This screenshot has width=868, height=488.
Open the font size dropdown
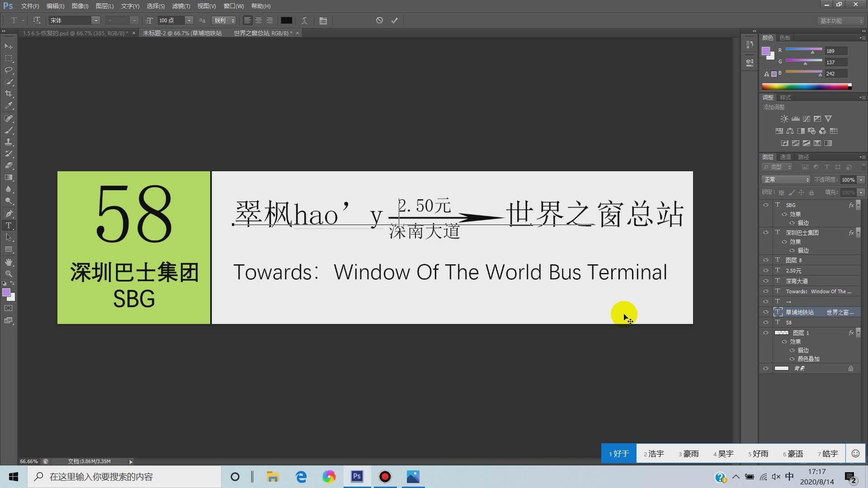point(189,20)
